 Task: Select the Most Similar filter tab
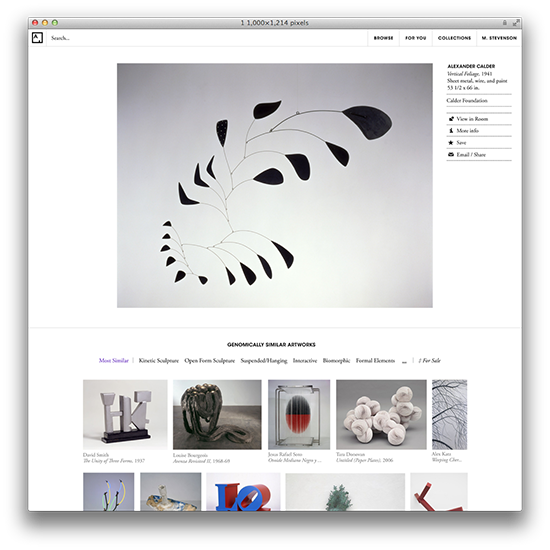(114, 360)
